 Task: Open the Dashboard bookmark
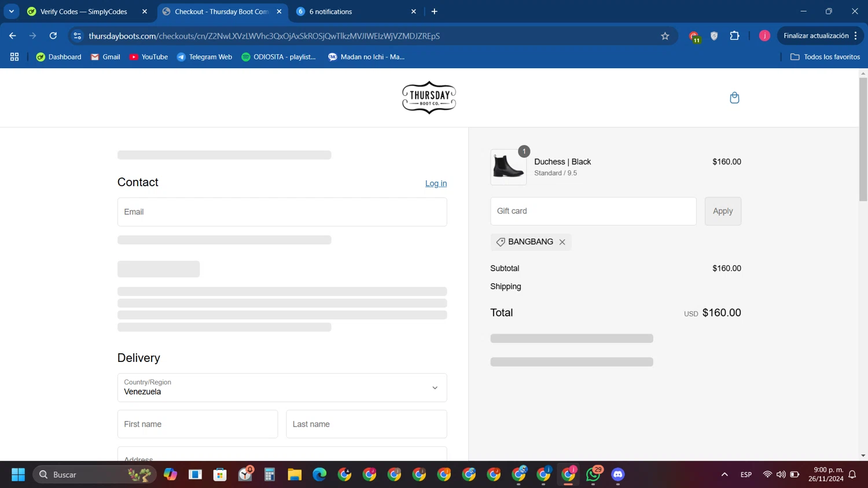tap(58, 57)
